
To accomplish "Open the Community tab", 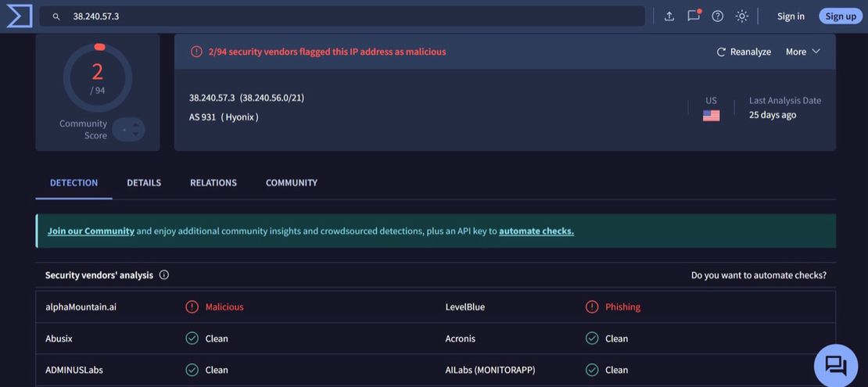I will 291,183.
